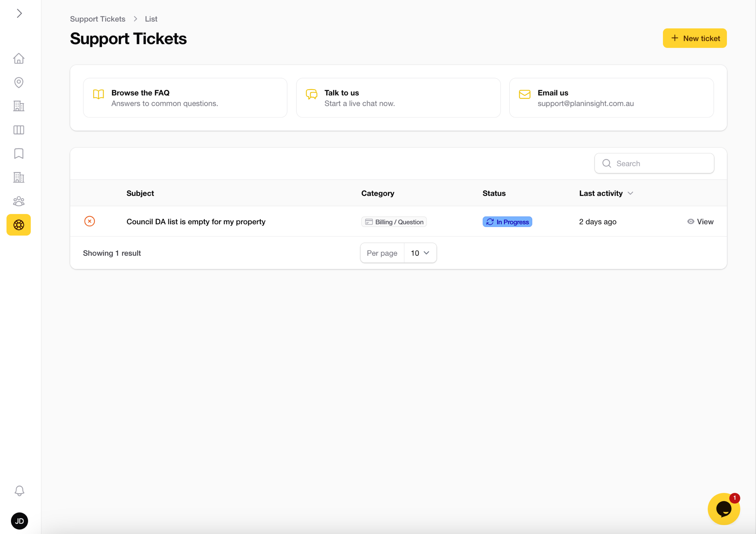The image size is (756, 534).
Task: Open the live chat bubble widget
Action: pos(723,509)
